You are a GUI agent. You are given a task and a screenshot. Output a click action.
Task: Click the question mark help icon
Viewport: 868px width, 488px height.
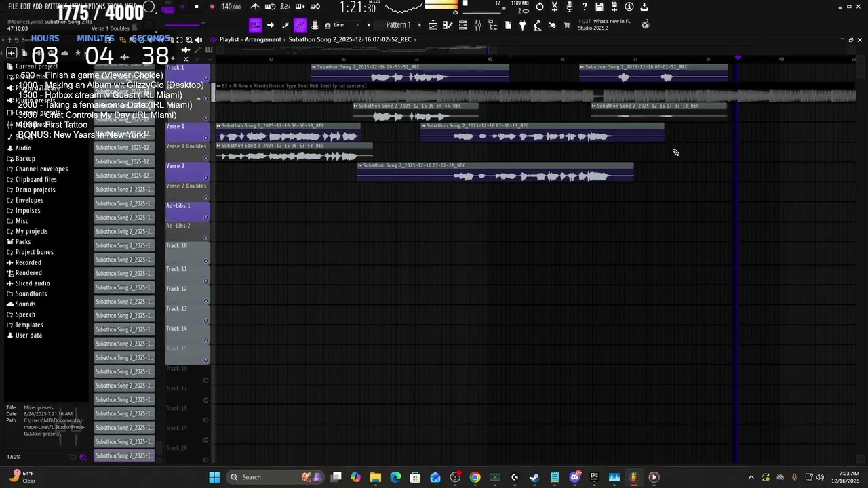[584, 7]
